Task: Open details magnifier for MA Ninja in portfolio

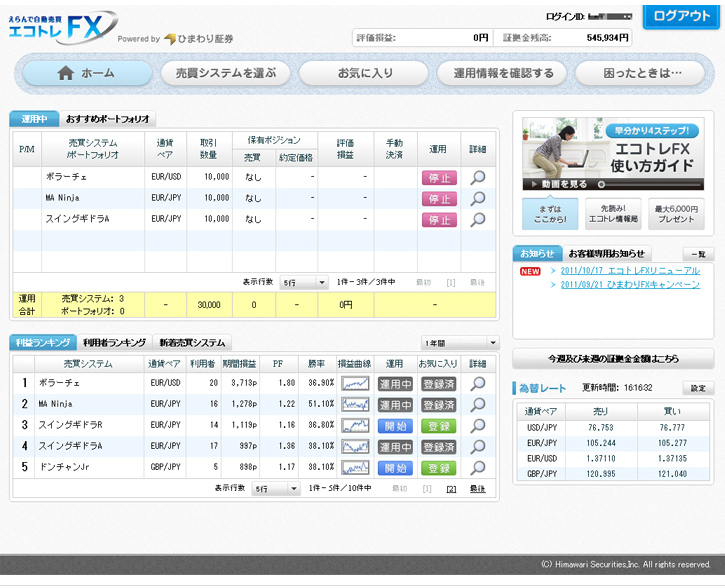Action: pyautogui.click(x=477, y=198)
